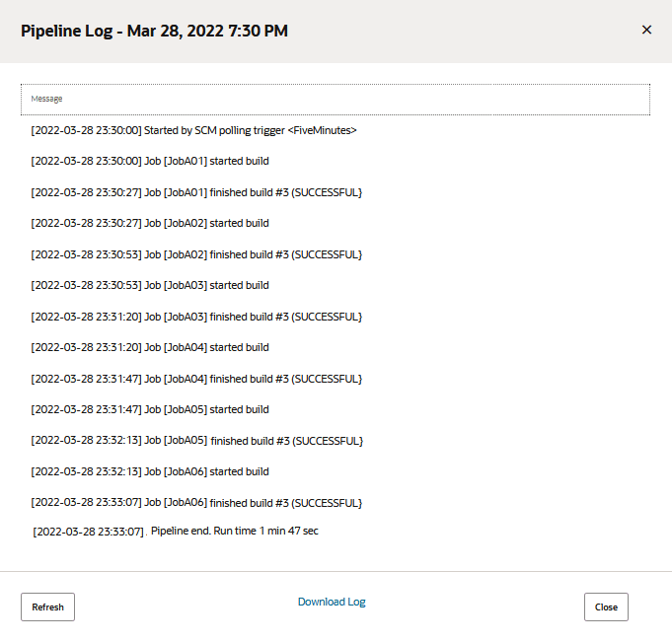Select the 'Job [JobA02] started build' line
Viewport: 672px width, 642px height.
(150, 223)
